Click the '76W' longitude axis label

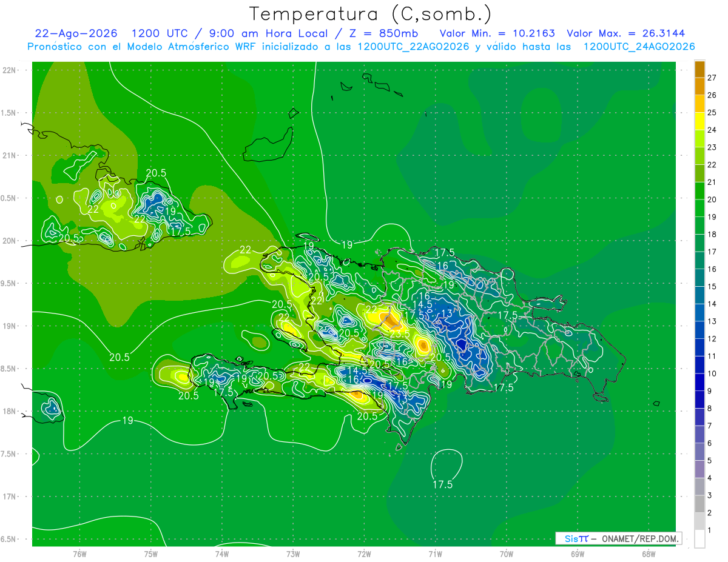click(79, 554)
